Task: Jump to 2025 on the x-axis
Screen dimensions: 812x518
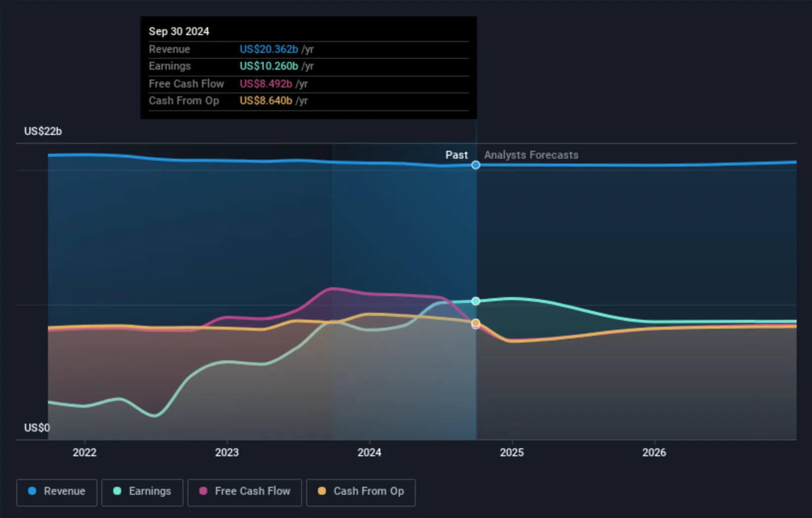Action: click(512, 452)
